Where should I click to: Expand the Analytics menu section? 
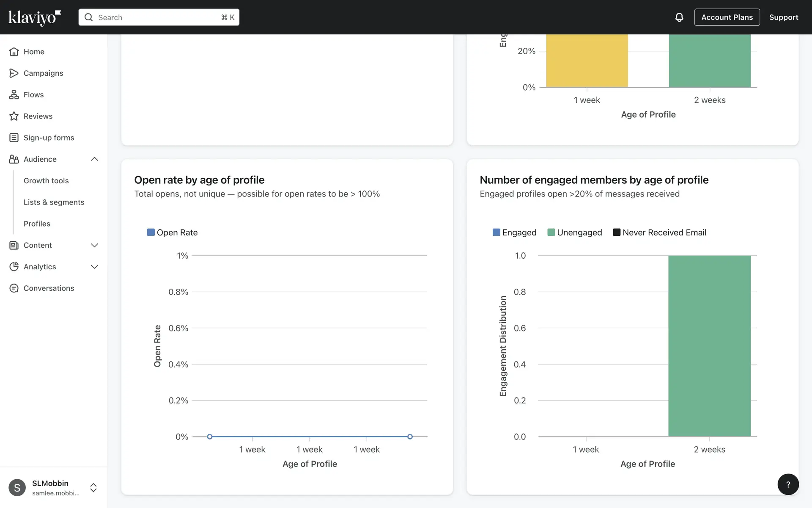(94, 267)
